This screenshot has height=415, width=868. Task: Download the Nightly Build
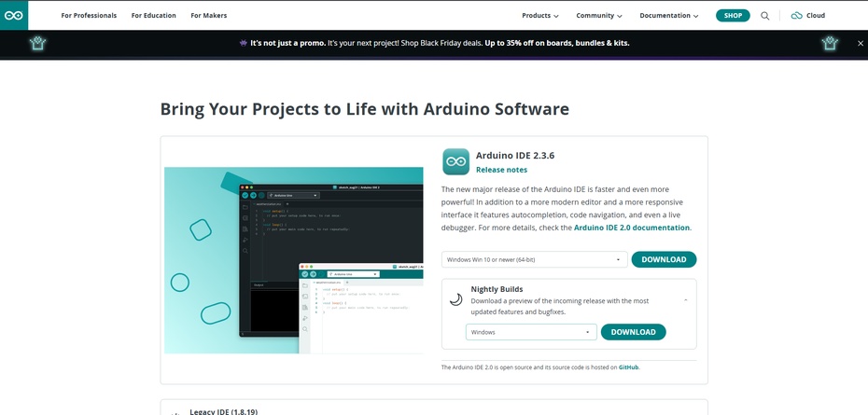[x=634, y=332]
